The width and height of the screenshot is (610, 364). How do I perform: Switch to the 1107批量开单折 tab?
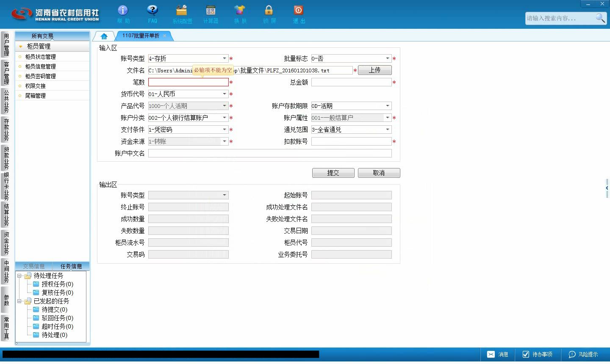click(x=141, y=36)
